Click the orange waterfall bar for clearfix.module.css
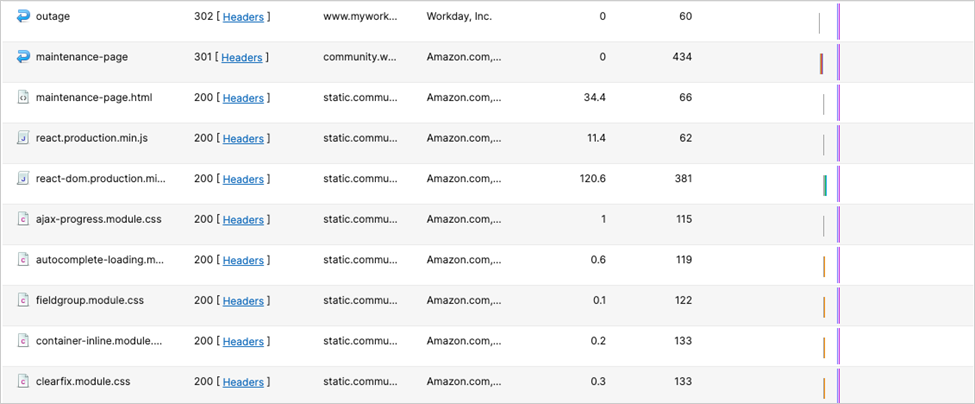Image resolution: width=975 pixels, height=404 pixels. 824,388
